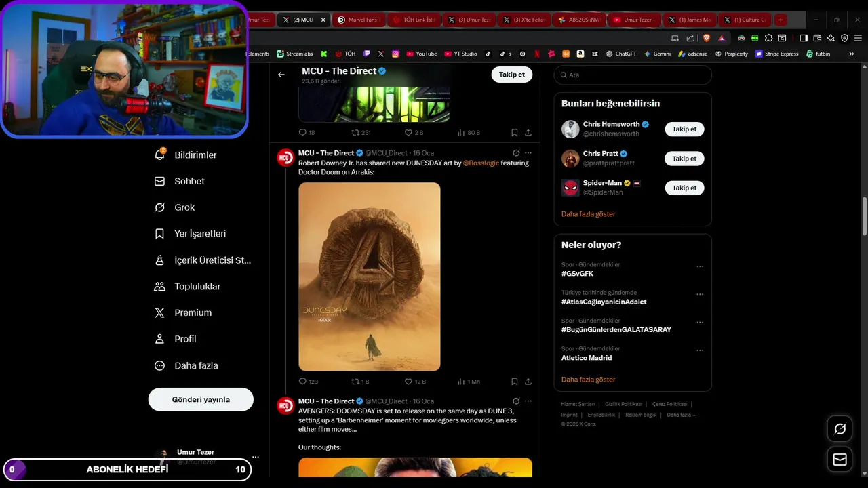
Task: Open Yer İşaretleri bookmarks
Action: pos(191,234)
